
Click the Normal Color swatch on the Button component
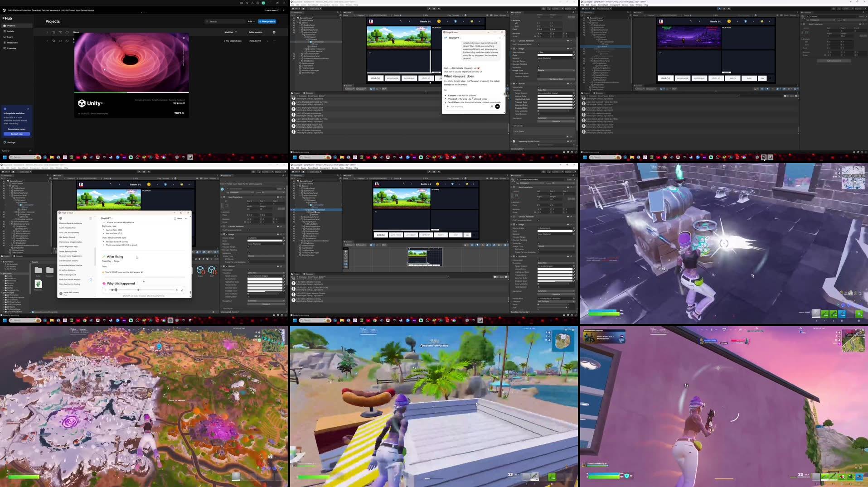pyautogui.click(x=555, y=96)
